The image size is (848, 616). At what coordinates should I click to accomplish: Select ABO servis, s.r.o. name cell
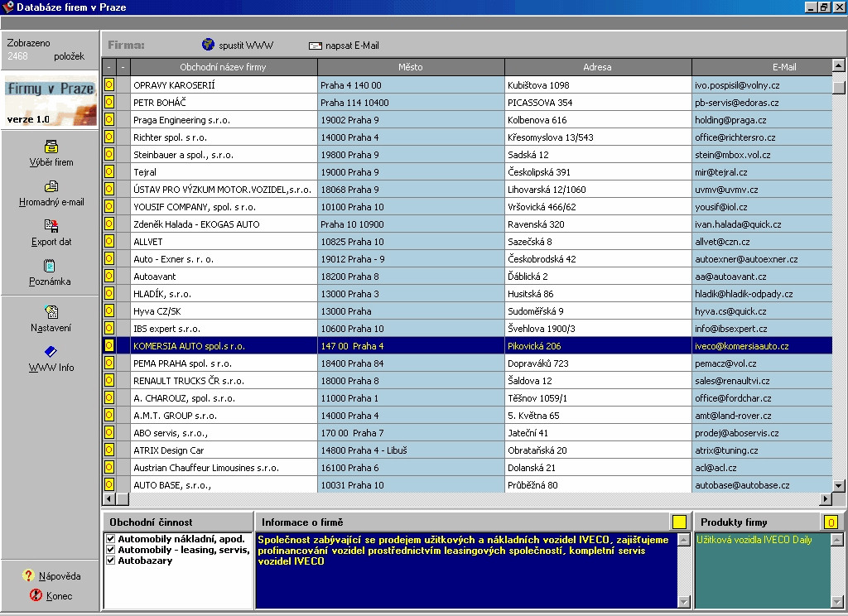[224, 433]
